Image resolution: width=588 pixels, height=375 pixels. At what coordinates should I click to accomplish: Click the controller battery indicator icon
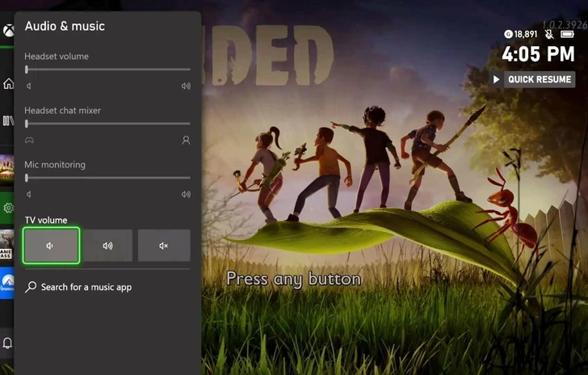pos(567,34)
